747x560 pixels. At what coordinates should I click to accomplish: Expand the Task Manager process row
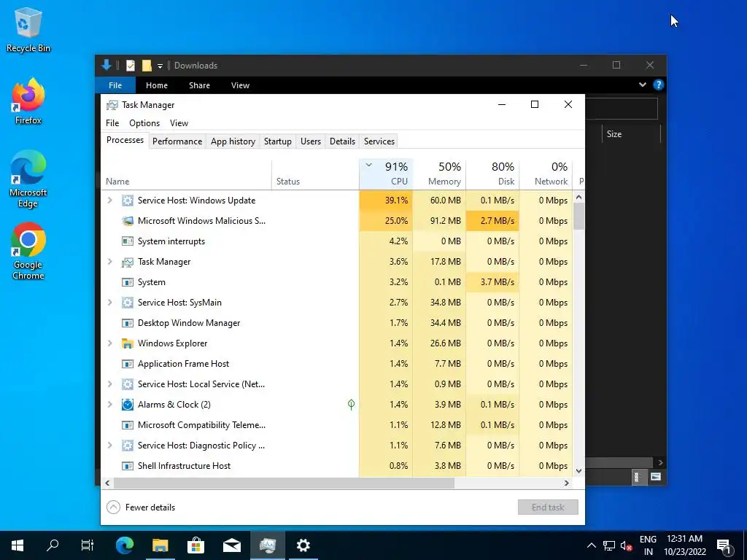click(x=110, y=262)
